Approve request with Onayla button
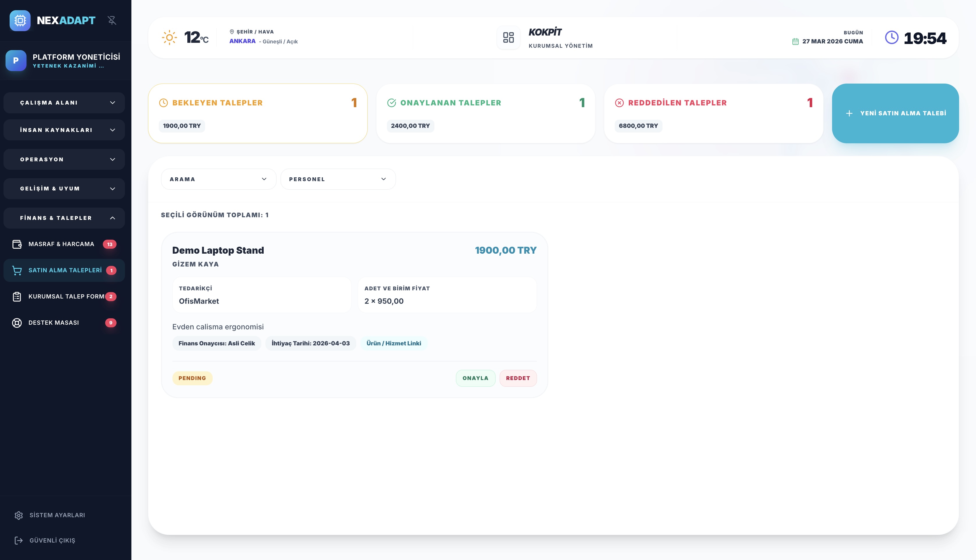This screenshot has height=560, width=976. pos(475,378)
